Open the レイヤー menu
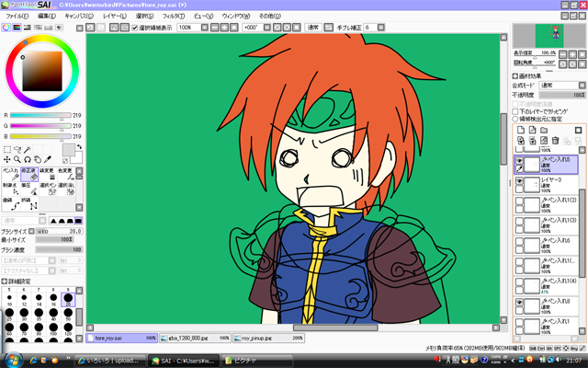Screen dimensions: 588x368 pos(115,17)
